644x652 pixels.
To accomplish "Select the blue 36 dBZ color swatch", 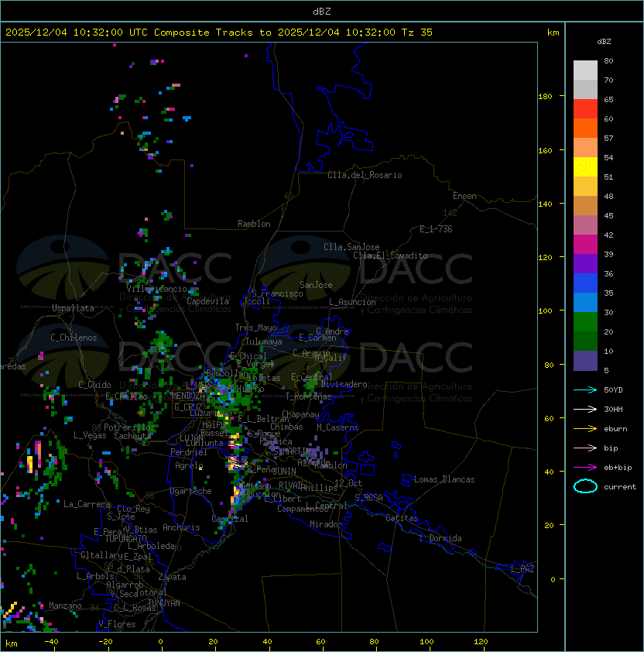I will tap(585, 283).
